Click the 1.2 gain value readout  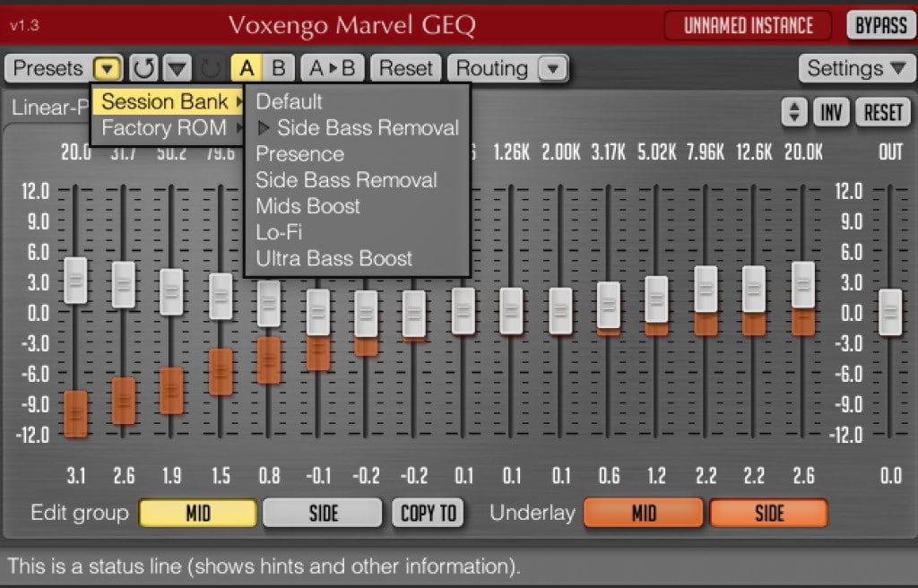657,476
